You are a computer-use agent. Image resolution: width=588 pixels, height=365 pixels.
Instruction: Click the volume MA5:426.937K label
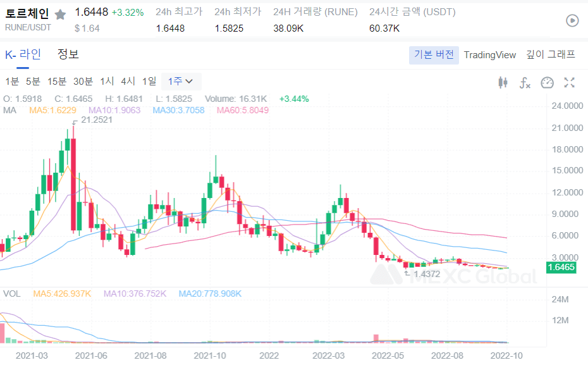coord(62,294)
